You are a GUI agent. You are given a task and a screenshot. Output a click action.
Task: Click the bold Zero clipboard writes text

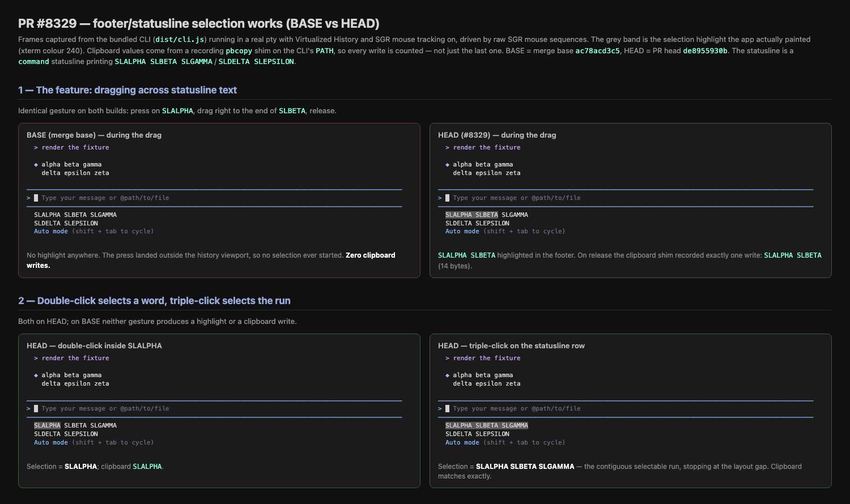coord(211,260)
